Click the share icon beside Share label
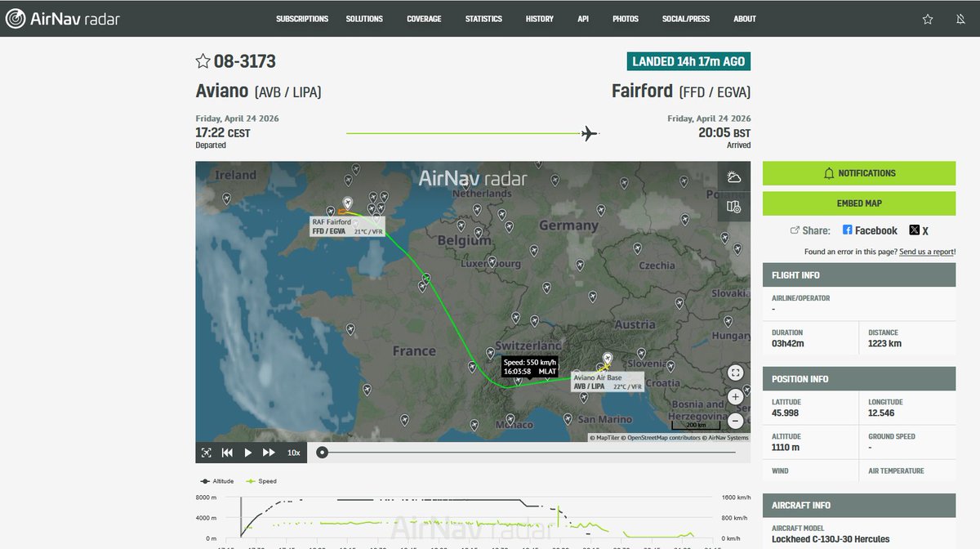Screen dimensions: 980x549 (x=795, y=231)
